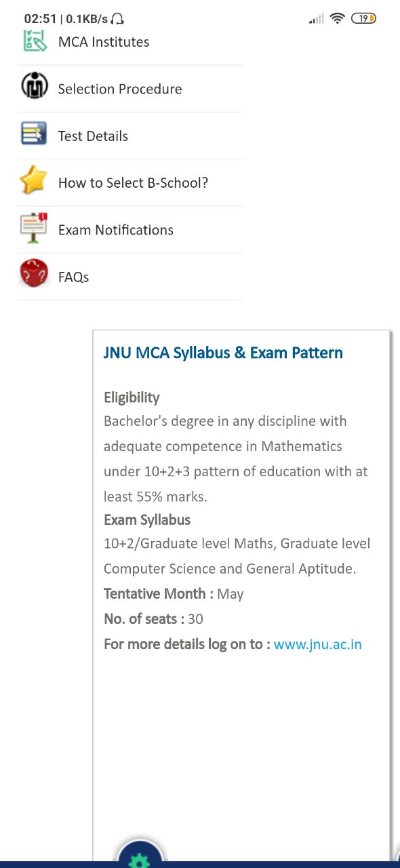
Task: Tap the battery indicator in status bar
Action: [363, 19]
